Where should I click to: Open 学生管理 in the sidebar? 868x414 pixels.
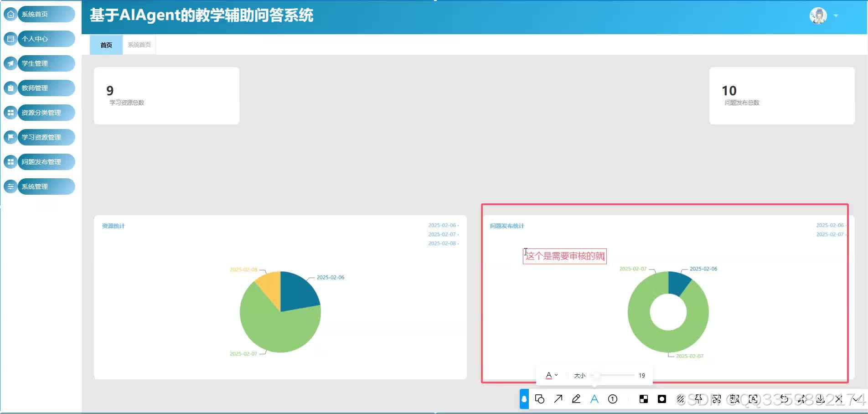click(39, 63)
